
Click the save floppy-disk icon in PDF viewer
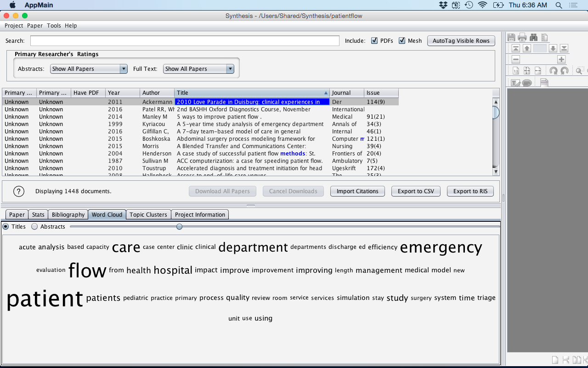tap(512, 37)
